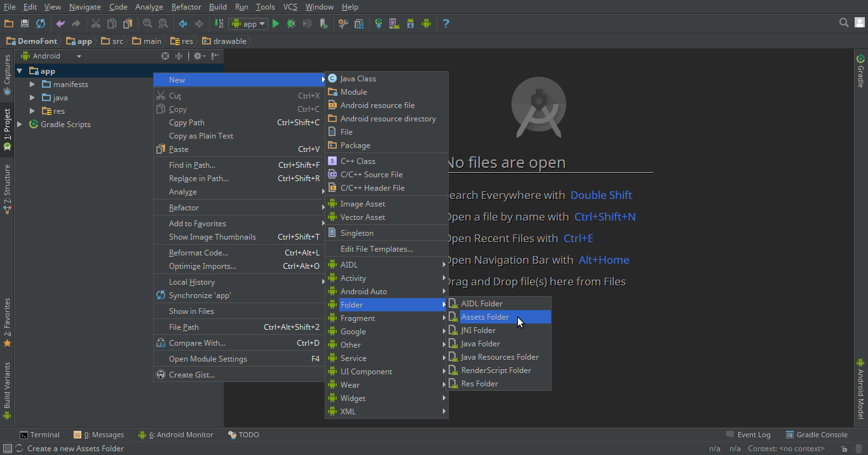Image resolution: width=868 pixels, height=455 pixels.
Task: Click Create Gist menu entry
Action: [x=239, y=375]
